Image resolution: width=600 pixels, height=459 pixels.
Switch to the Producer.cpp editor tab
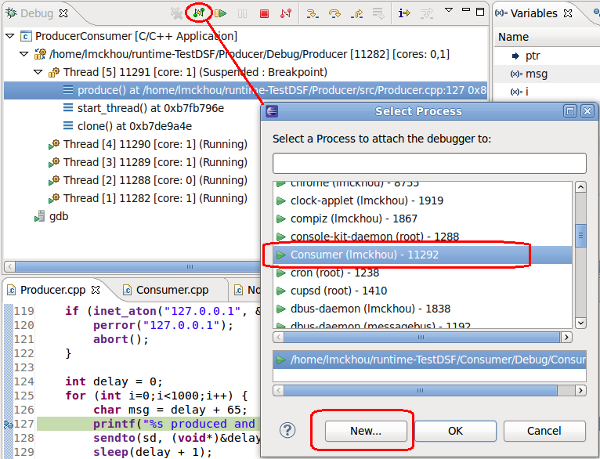(x=53, y=290)
